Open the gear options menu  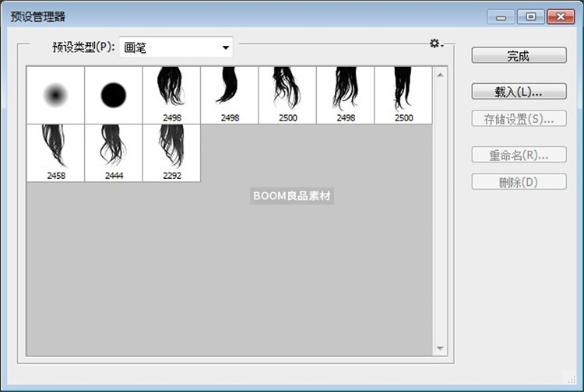(436, 44)
